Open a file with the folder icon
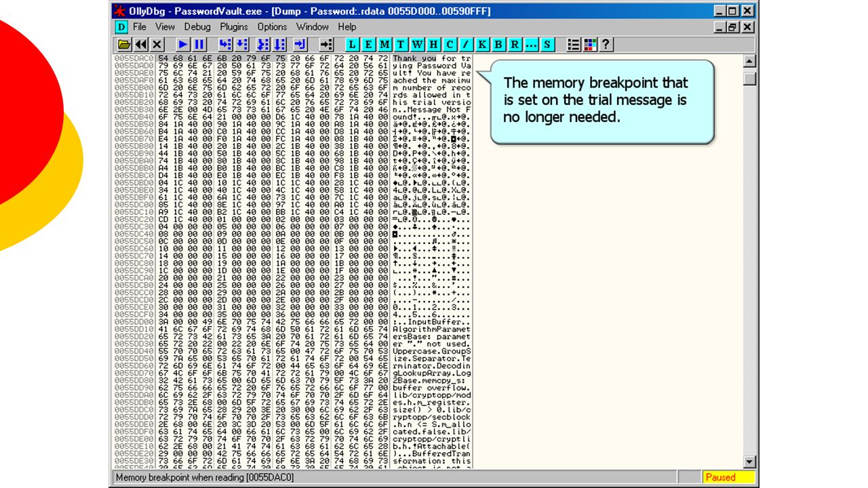Screen dimensions: 868x488 tap(124, 45)
